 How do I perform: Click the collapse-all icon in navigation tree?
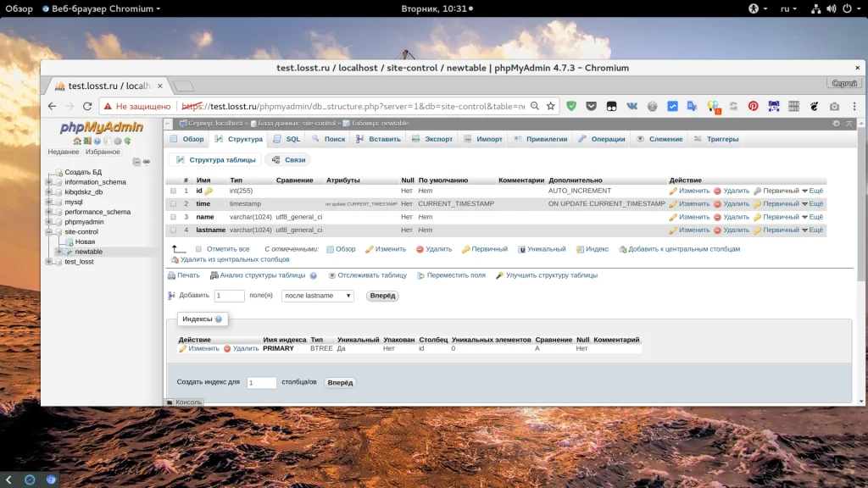pos(136,161)
